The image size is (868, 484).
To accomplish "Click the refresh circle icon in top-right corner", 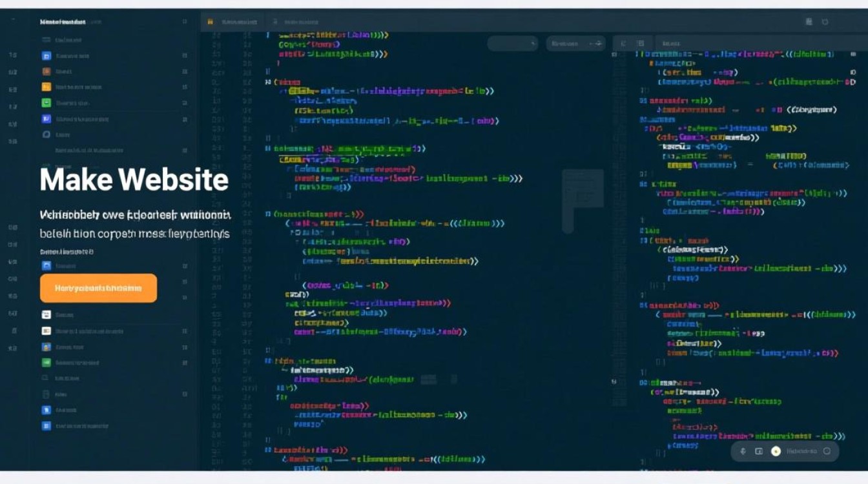I will 825,22.
